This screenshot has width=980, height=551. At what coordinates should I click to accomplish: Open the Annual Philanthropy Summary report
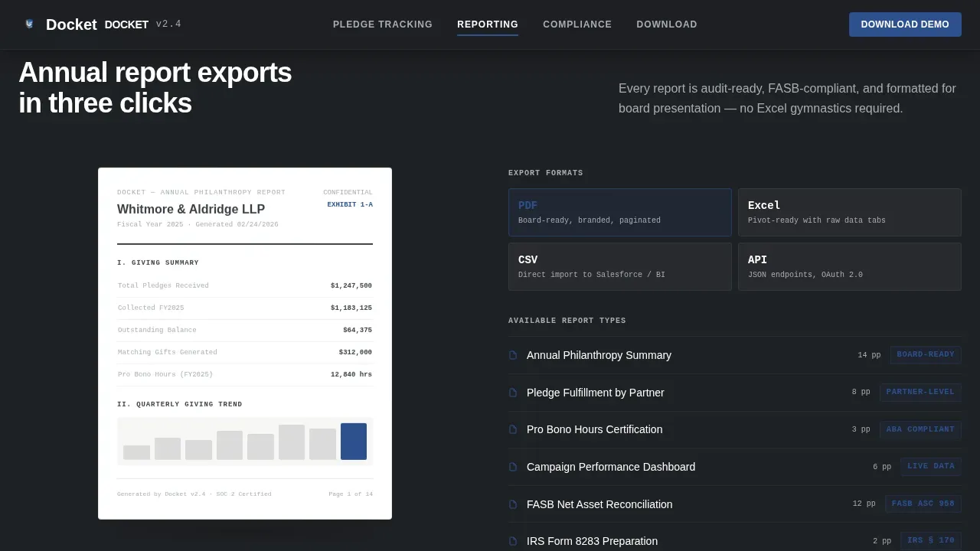coord(735,355)
